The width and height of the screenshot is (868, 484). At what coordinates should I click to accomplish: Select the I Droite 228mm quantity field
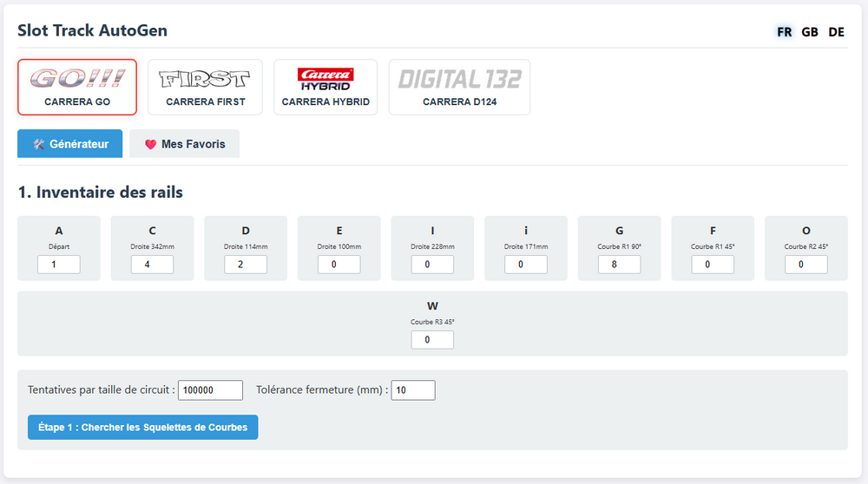[432, 265]
